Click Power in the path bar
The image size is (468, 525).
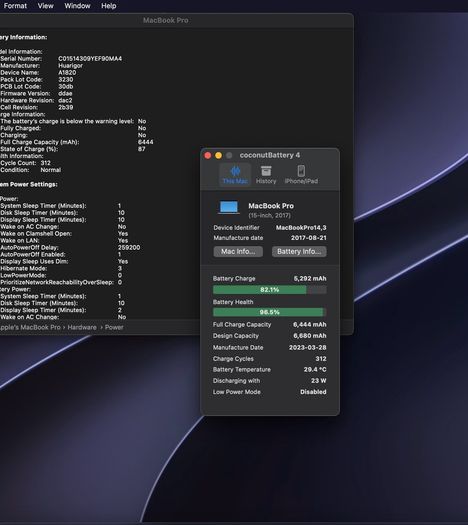[114, 327]
